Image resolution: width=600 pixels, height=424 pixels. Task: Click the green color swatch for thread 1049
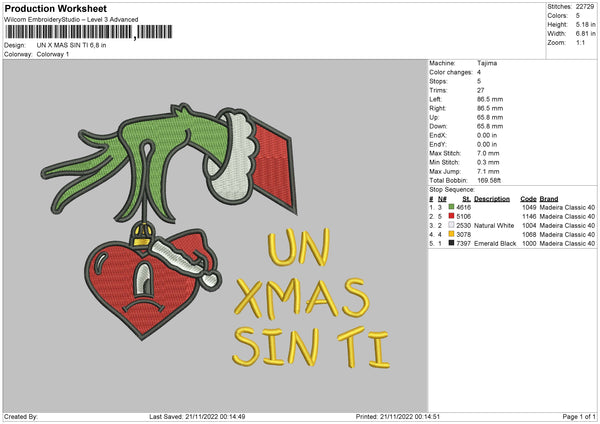pyautogui.click(x=451, y=207)
